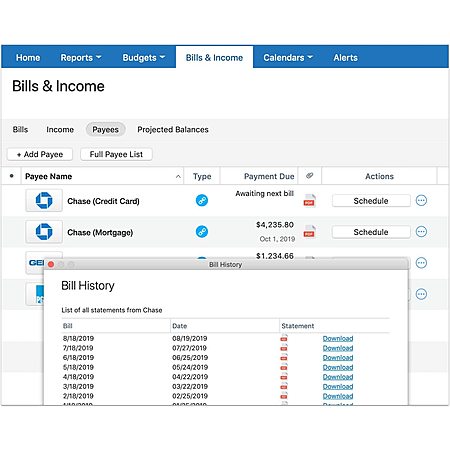This screenshot has height=450, width=450.
Task: Click linked-type icon for Chase (Credit Card)
Action: (202, 200)
